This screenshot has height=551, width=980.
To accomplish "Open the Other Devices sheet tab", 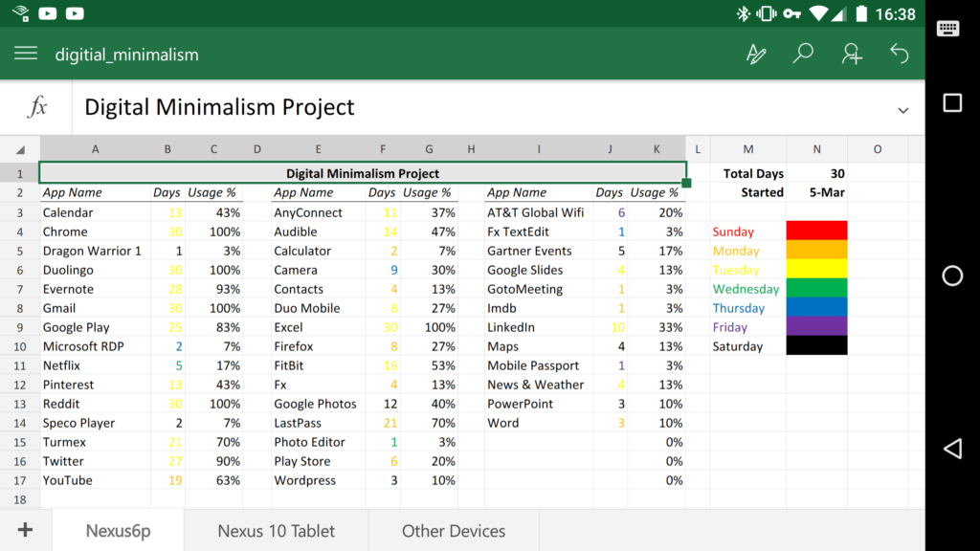I will point(453,530).
